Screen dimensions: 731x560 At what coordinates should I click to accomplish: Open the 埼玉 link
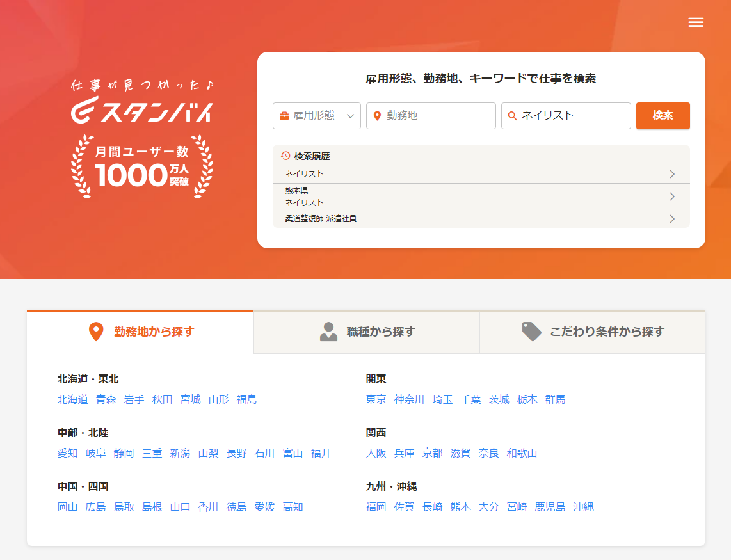[x=443, y=399]
